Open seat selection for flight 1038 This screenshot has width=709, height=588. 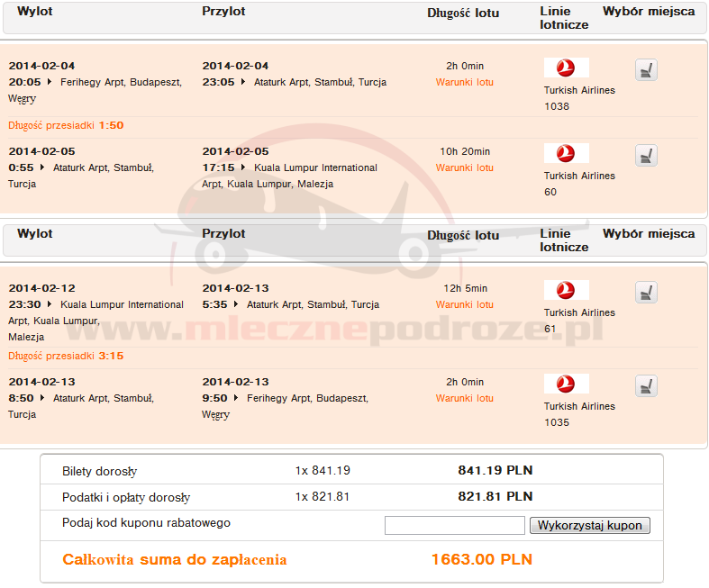click(x=646, y=70)
